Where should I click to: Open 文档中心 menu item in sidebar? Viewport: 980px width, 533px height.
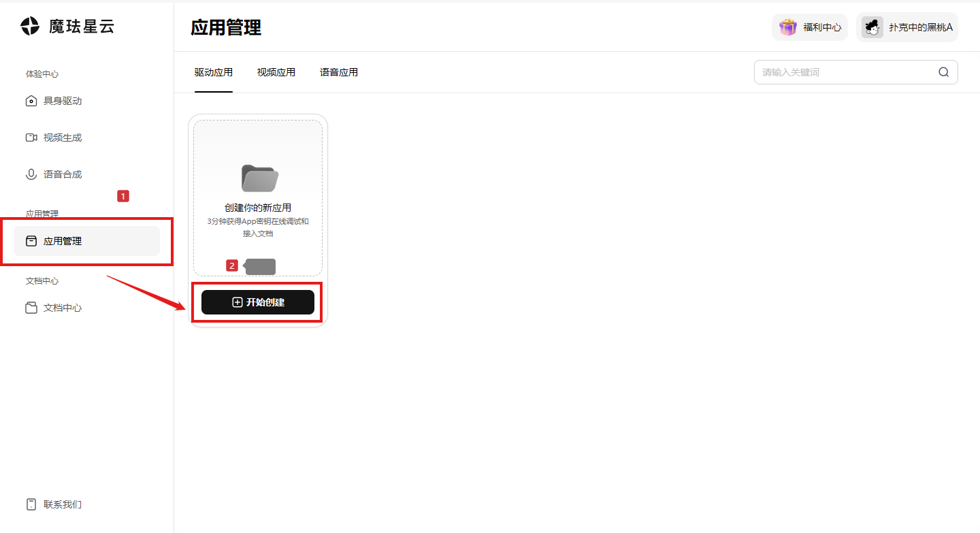point(87,308)
